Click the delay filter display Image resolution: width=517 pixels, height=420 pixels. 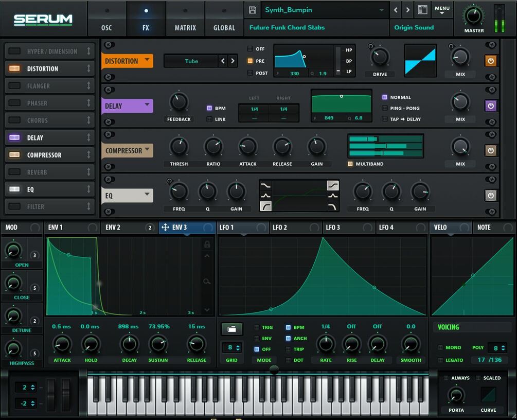pyautogui.click(x=341, y=105)
